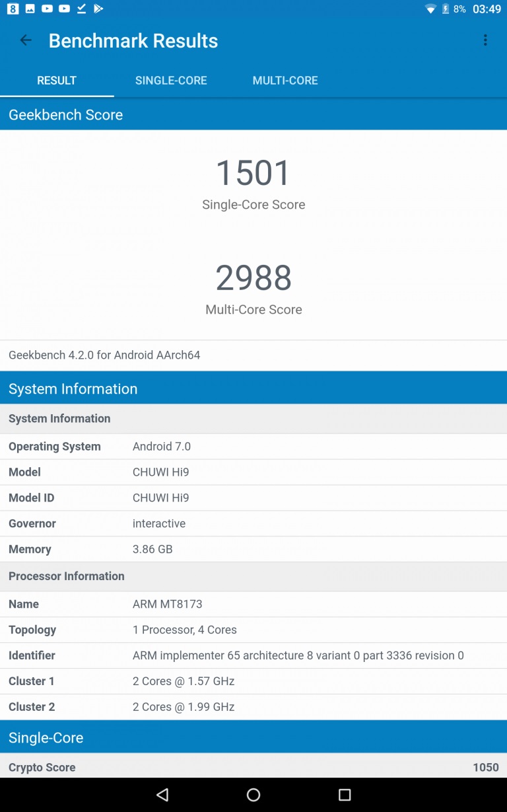Select the Identifier row label
The width and height of the screenshot is (507, 812).
[32, 656]
